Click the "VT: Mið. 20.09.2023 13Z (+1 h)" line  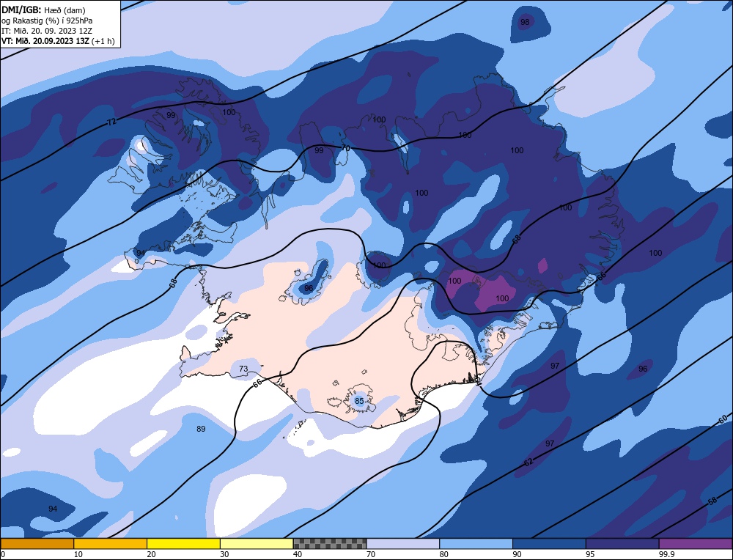58,41
